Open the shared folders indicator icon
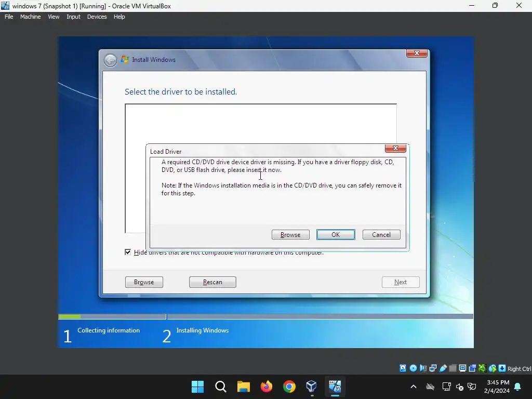 (453, 368)
